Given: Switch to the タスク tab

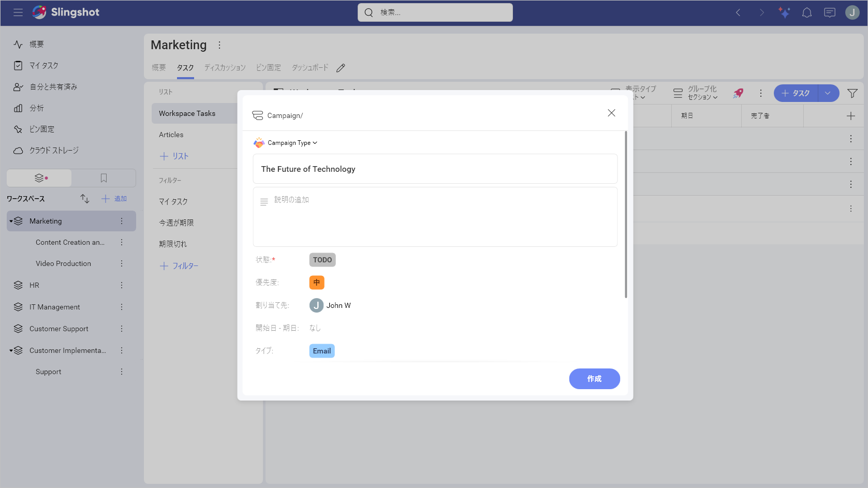Looking at the screenshot, I should click(x=185, y=68).
